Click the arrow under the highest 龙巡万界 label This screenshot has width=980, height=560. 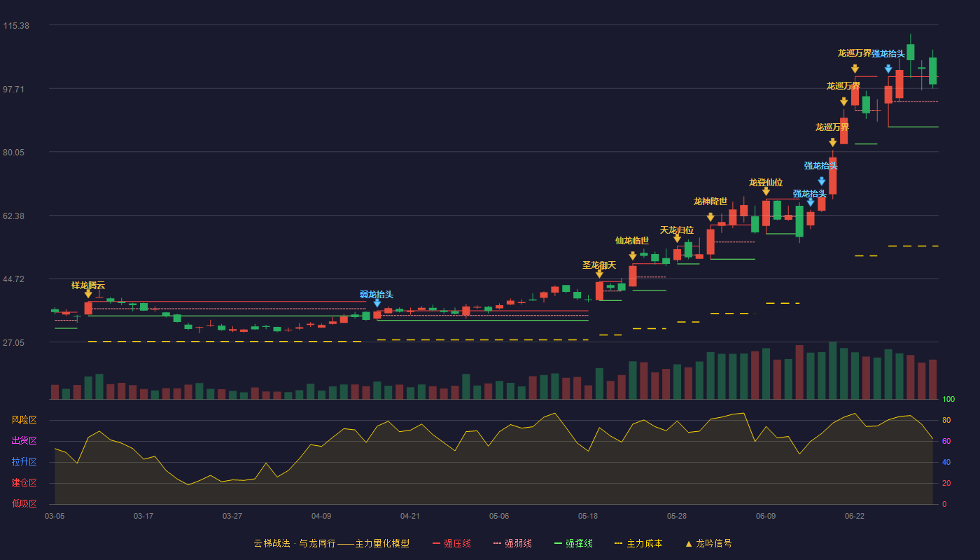855,69
